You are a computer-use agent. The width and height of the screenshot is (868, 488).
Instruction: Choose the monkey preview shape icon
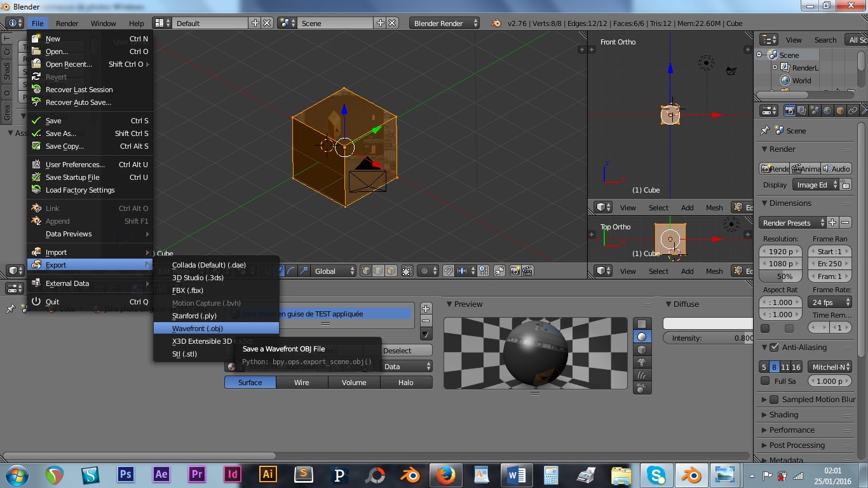[x=642, y=362]
